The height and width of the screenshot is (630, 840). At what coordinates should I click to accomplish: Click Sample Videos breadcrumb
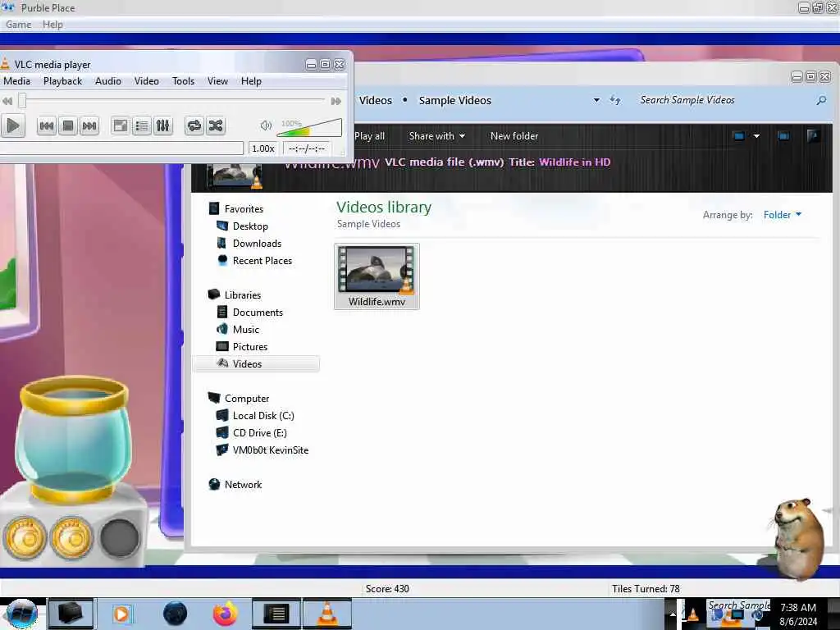[454, 100]
